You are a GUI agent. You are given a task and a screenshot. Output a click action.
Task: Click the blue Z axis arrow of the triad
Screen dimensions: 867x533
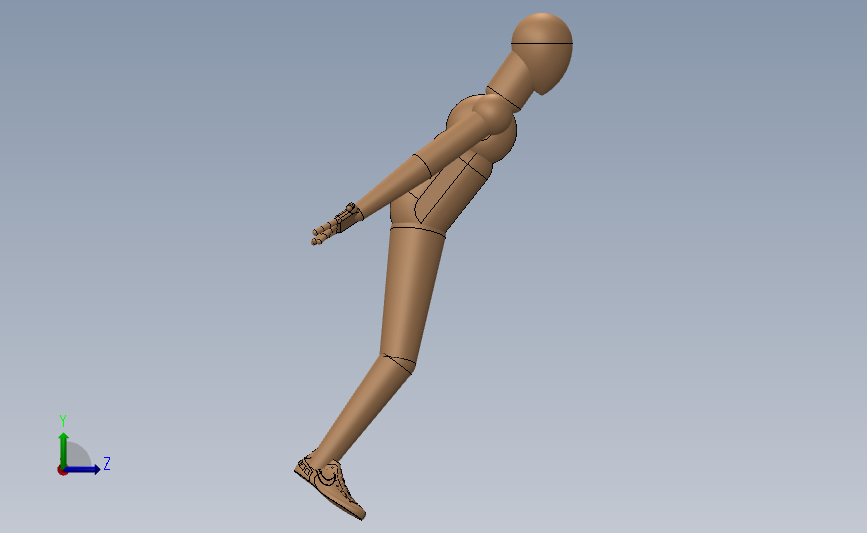point(83,469)
